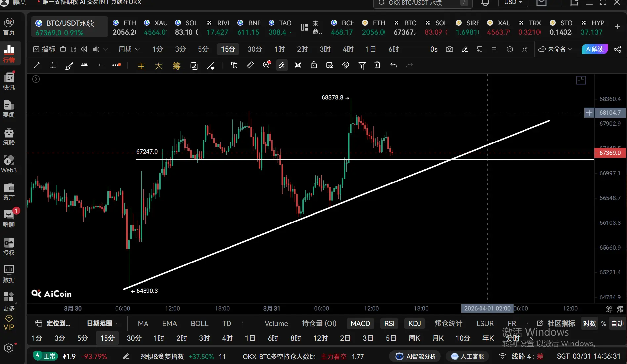Open the 要闻 headlines section
This screenshot has width=627, height=364.
[x=9, y=109]
